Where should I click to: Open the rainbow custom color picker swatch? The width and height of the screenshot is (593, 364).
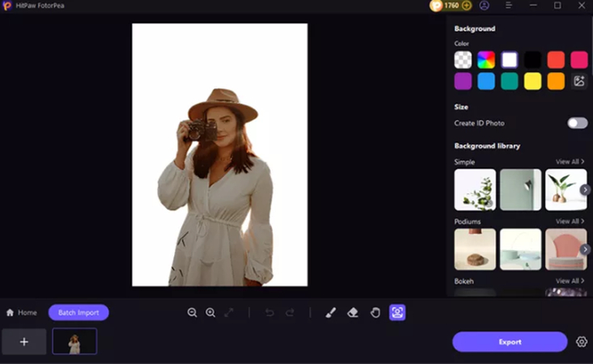[486, 60]
